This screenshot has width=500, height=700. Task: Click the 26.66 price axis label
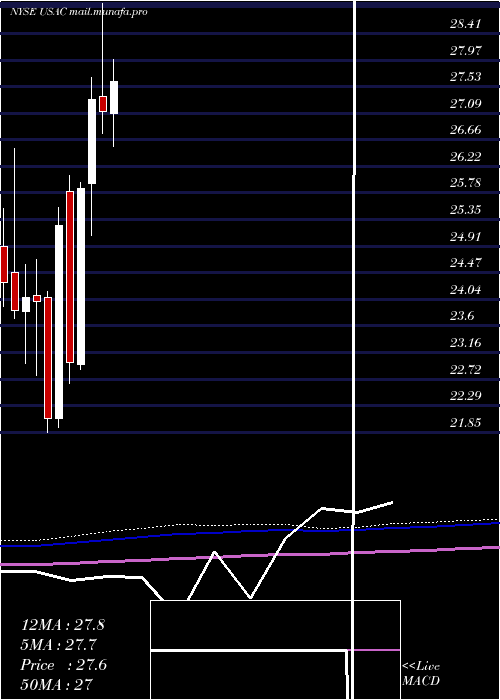coord(466,130)
